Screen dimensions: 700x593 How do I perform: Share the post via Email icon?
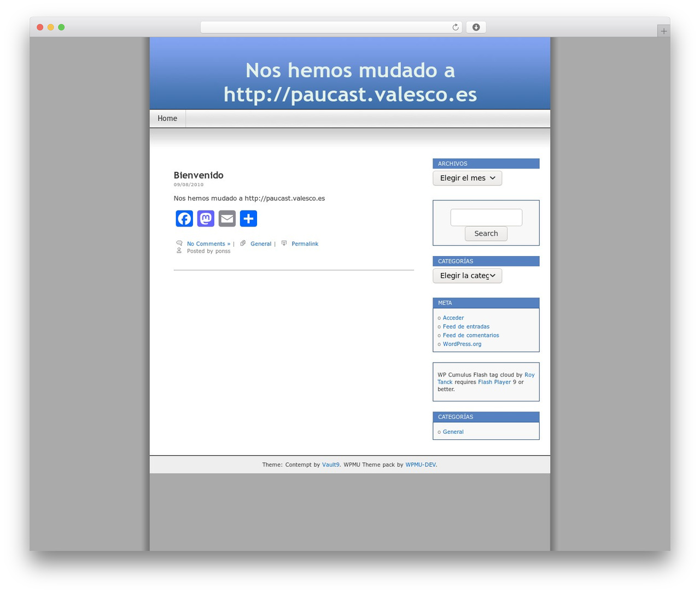227,219
